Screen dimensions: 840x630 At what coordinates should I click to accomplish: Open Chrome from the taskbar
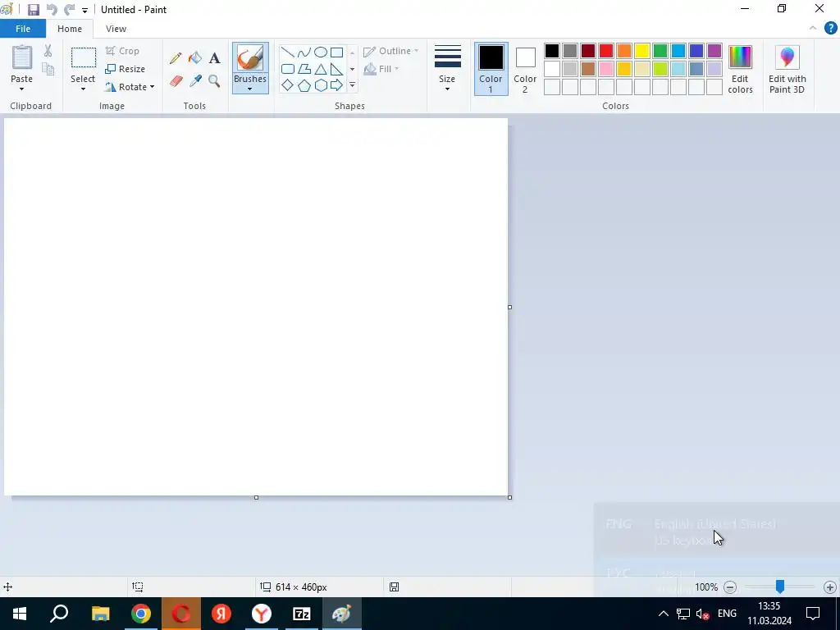141,614
